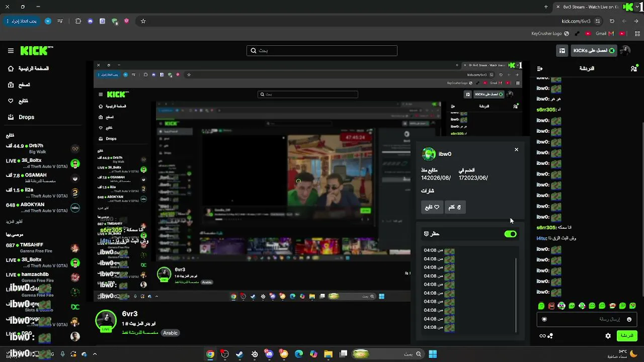This screenshot has width=644, height=362.
Task: Open the تصفح browse sidebar item
Action: click(19, 85)
